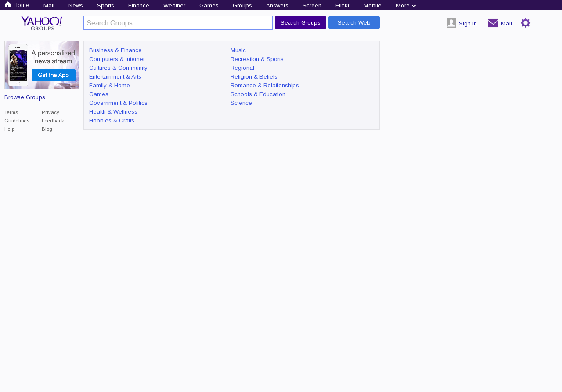Browse the Business & Finance category
This screenshot has width=562, height=392.
tap(115, 50)
